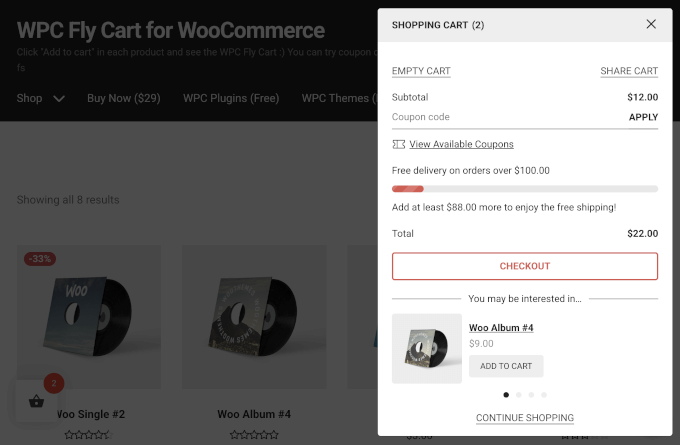Open the Woo Album #4 suggestion link

[501, 328]
